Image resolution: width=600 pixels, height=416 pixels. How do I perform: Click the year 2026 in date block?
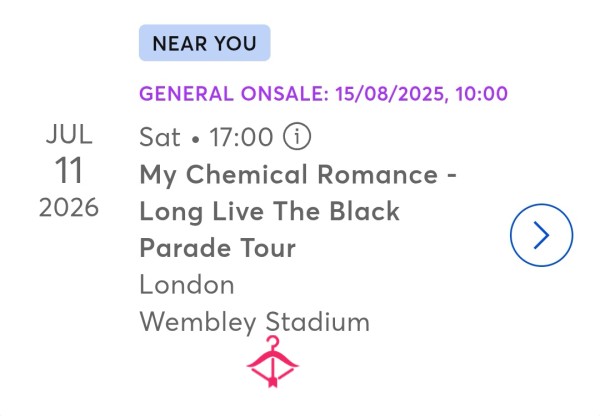[69, 208]
